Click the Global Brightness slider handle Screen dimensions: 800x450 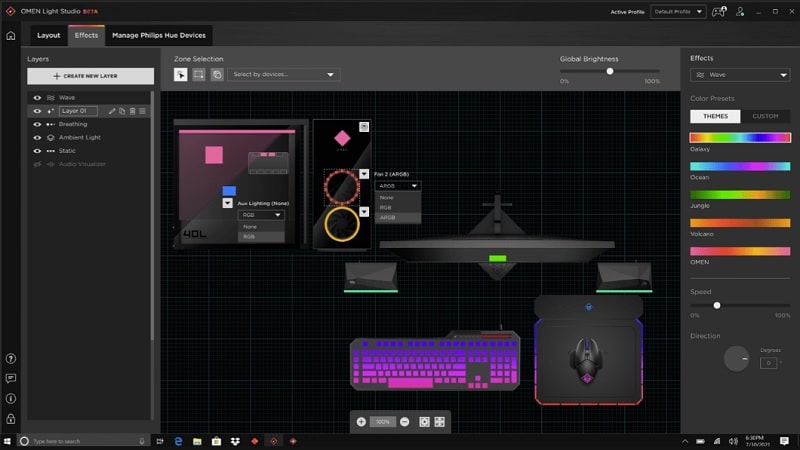click(610, 71)
